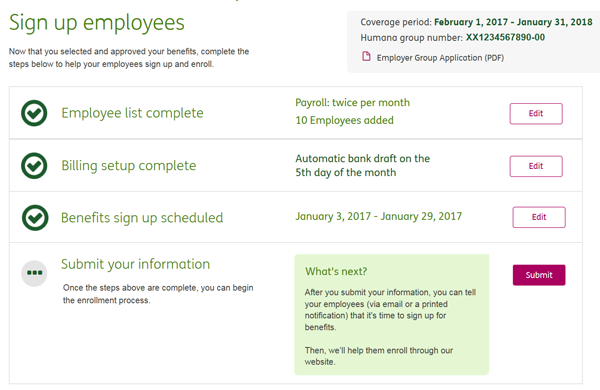The image size is (600, 390).
Task: Open the Employer Group Application (PDF) link
Action: 440,58
